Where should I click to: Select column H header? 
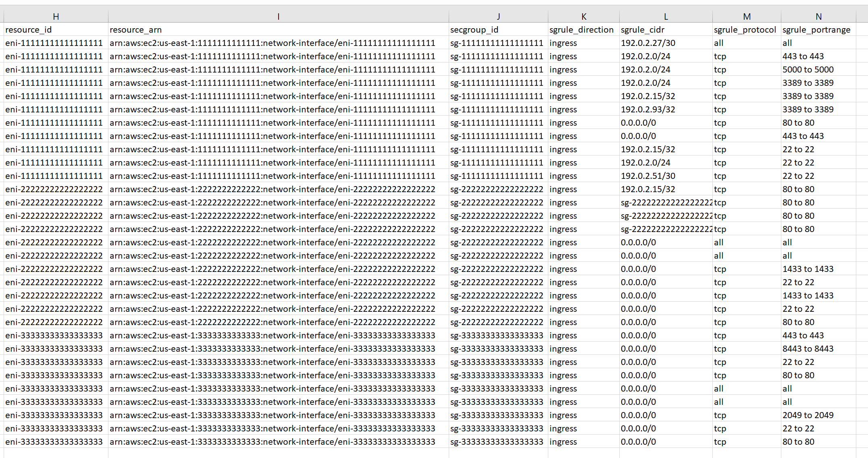56,17
